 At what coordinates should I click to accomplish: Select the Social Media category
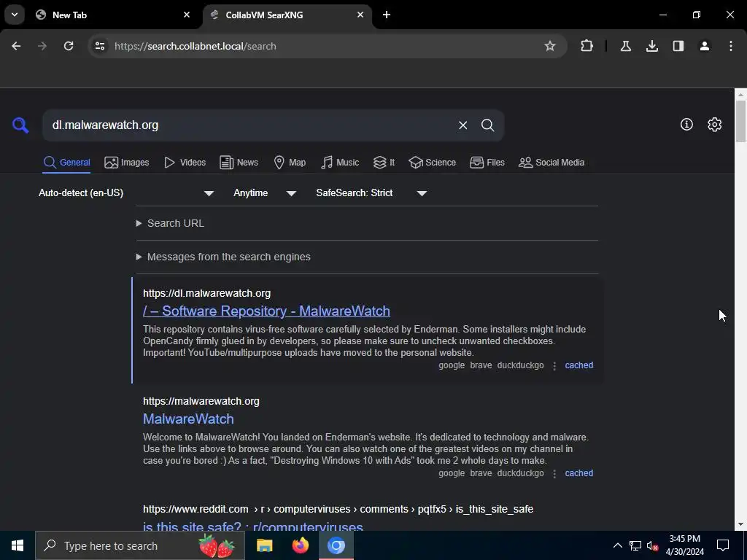point(551,163)
